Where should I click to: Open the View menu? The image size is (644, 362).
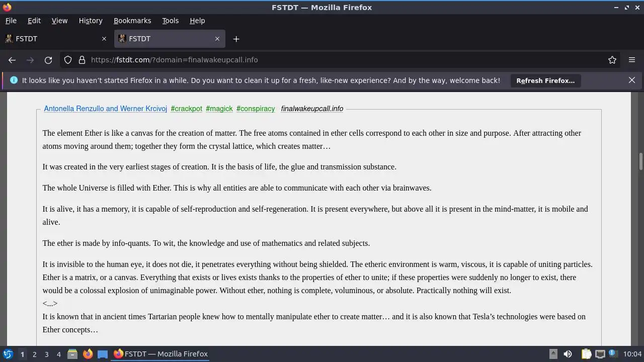pos(59,21)
